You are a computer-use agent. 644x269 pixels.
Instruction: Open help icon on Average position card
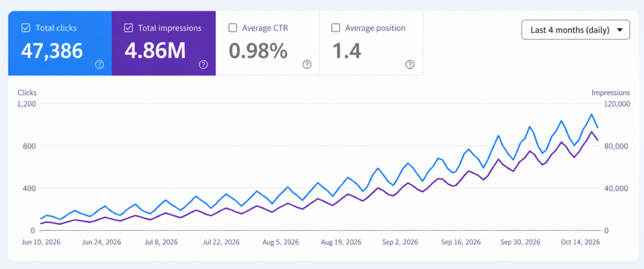[x=410, y=65]
